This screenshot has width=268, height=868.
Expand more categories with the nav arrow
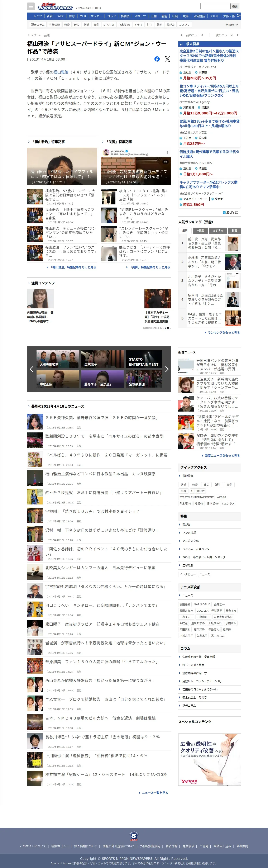click(238, 16)
